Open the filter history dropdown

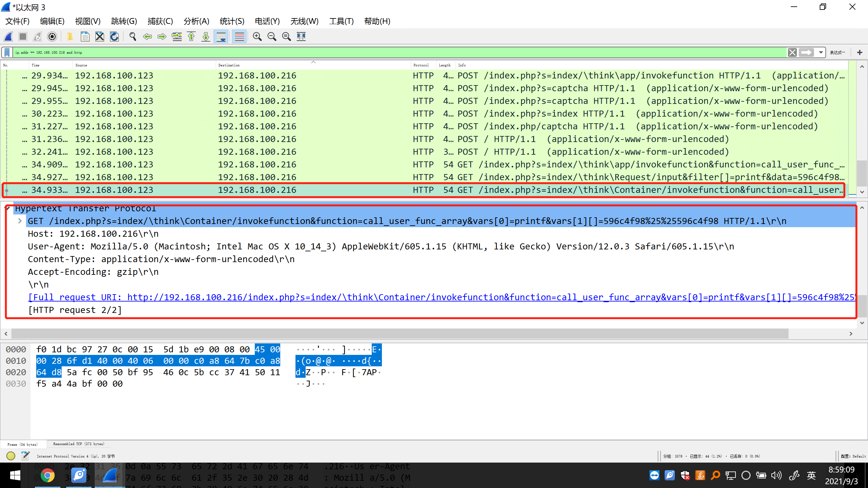pos(821,52)
